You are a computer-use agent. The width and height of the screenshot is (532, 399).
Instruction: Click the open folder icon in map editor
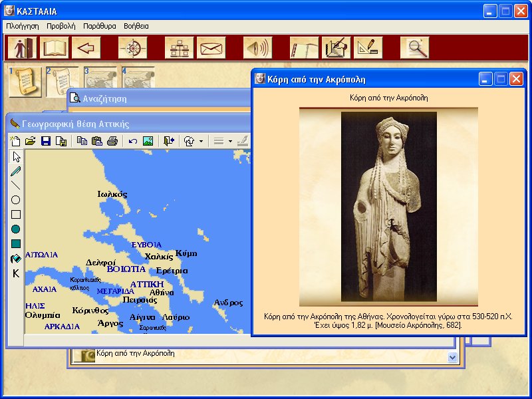coord(30,141)
